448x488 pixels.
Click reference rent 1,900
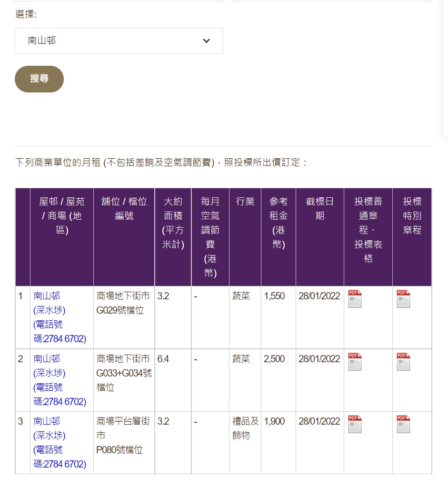pyautogui.click(x=274, y=421)
